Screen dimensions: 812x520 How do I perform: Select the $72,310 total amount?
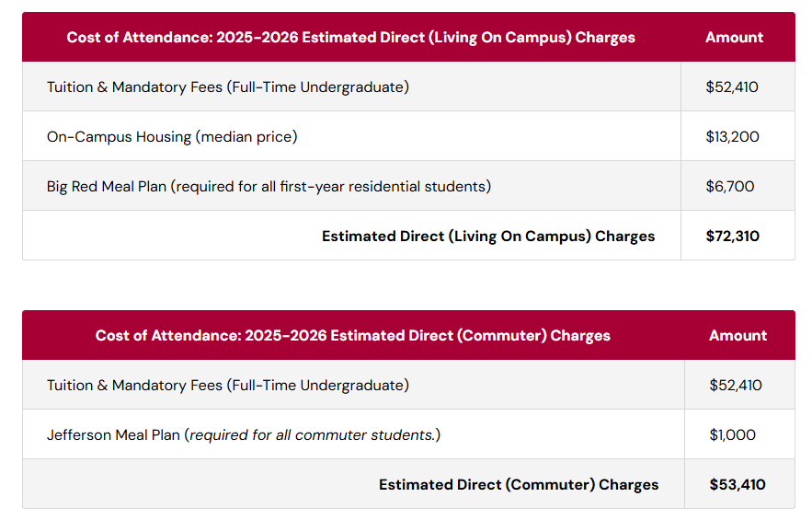[x=732, y=237]
